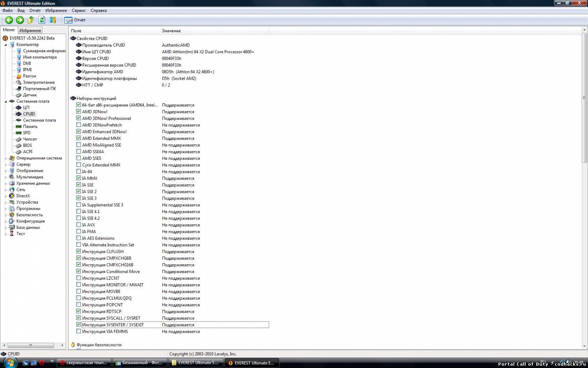Expand the Операционная система node

click(x=6, y=158)
